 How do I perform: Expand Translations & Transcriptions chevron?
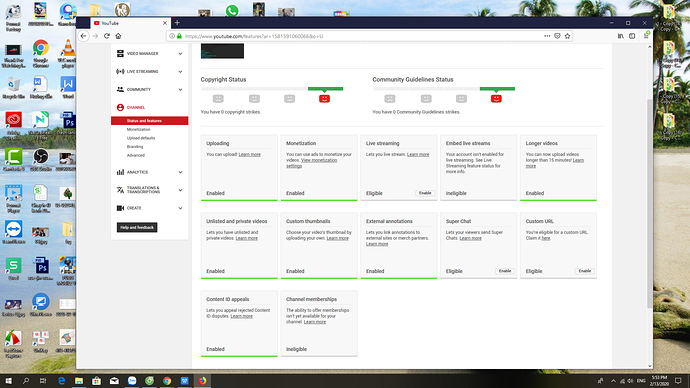click(x=180, y=190)
